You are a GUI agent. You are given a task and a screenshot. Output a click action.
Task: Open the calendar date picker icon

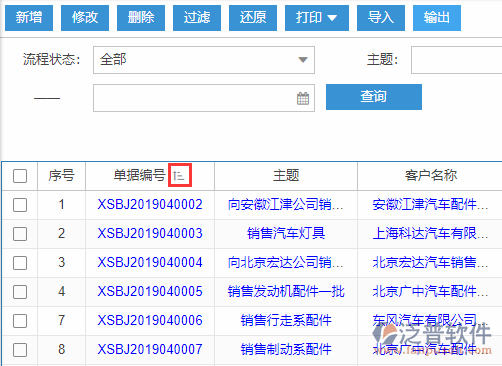(303, 98)
